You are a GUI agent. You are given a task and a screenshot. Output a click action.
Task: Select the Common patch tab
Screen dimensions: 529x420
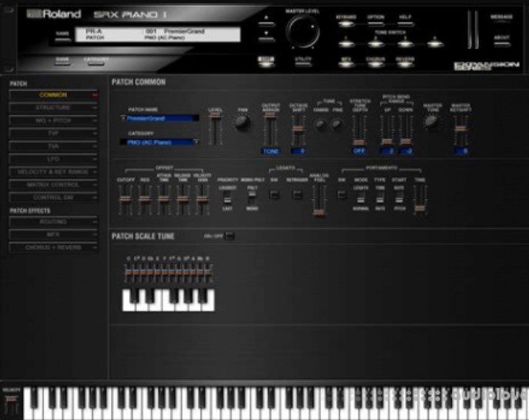coord(53,95)
